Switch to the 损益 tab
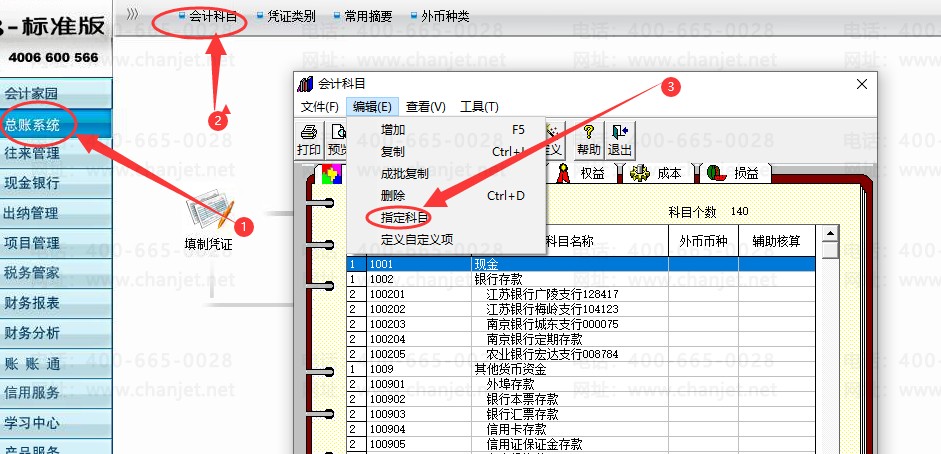 733,173
